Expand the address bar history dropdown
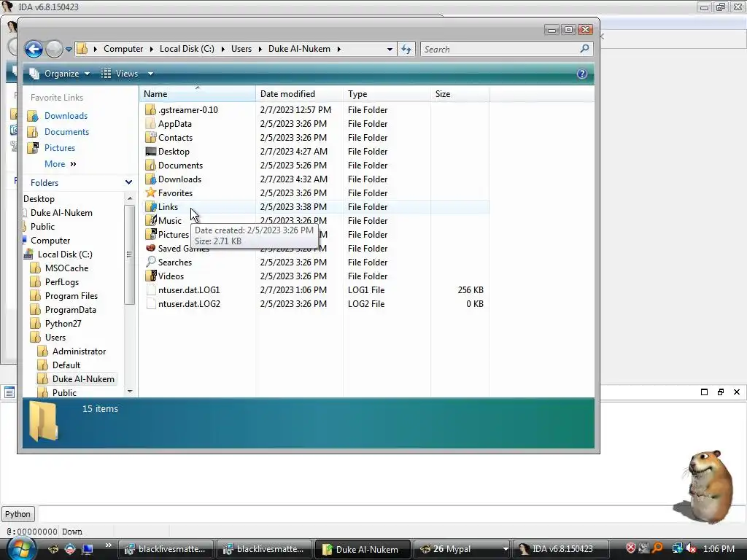This screenshot has height=560, width=747. pos(390,49)
